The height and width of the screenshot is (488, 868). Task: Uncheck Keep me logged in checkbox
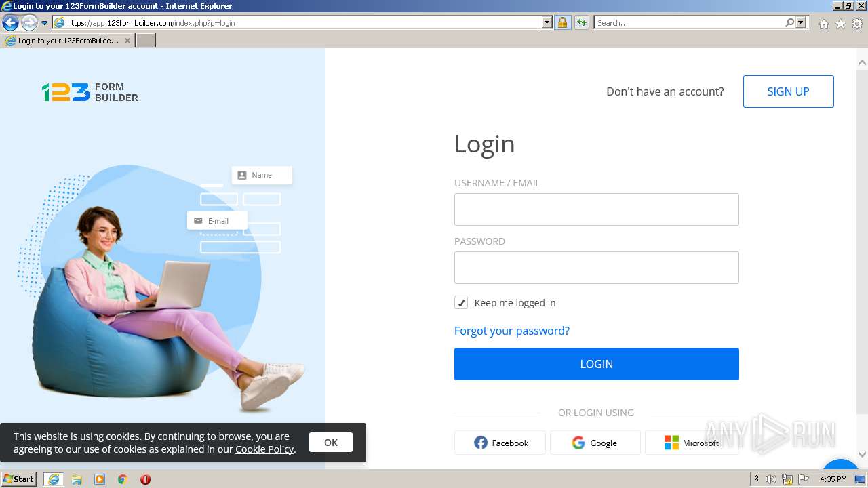click(x=461, y=303)
